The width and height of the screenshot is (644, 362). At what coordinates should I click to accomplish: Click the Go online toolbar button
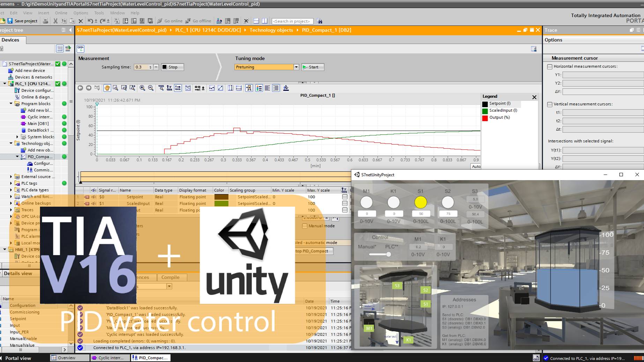[170, 21]
